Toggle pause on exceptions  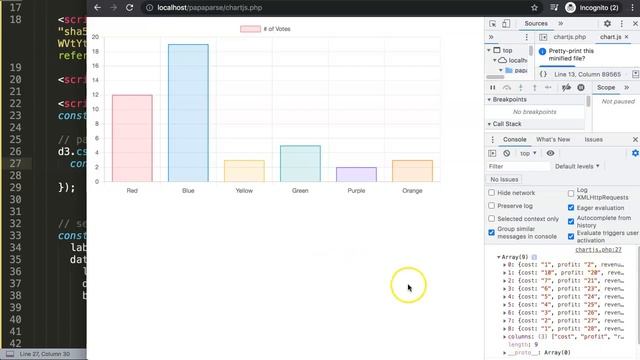coord(581,88)
